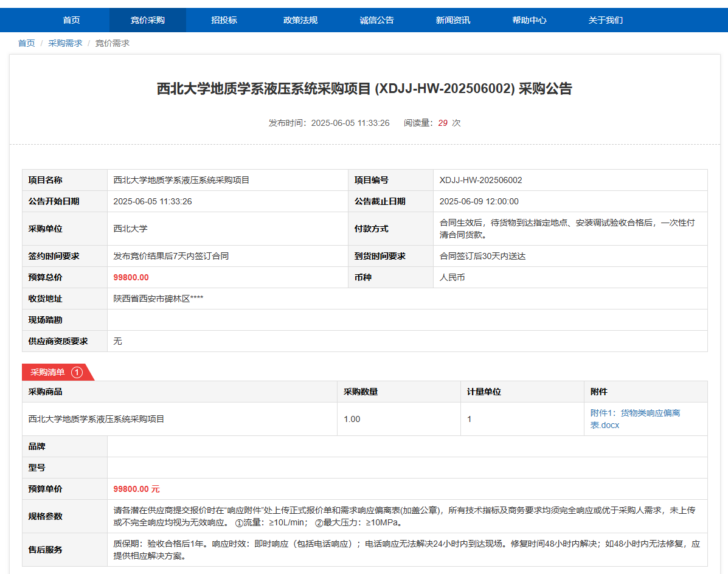Click the project number XDJJ-HW-202506002 cell
Image resolution: width=728 pixels, height=574 pixels.
tap(480, 180)
